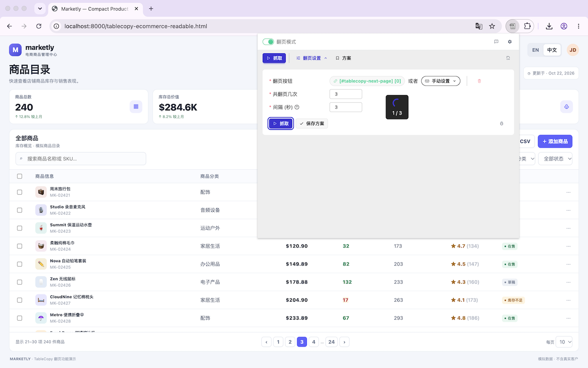Switch language to EN

click(536, 50)
